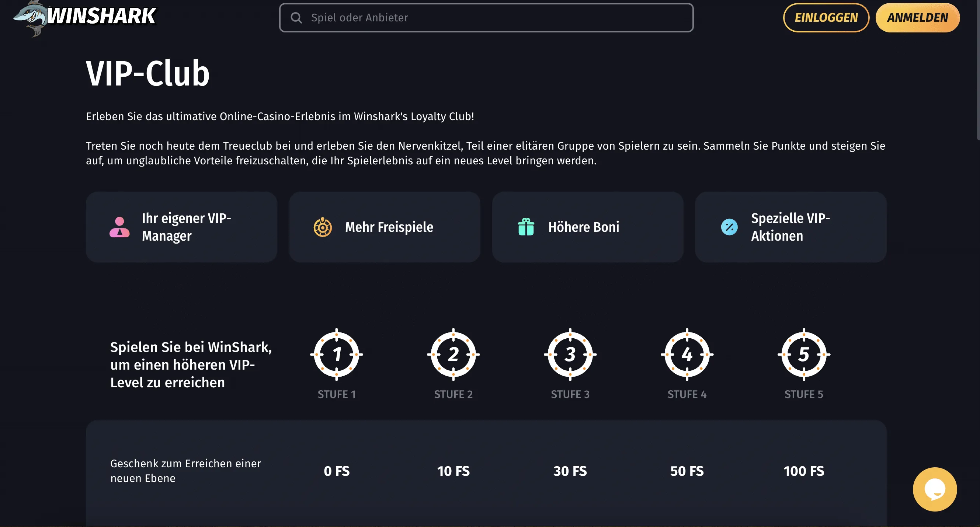The height and width of the screenshot is (527, 980).
Task: Open the Spezielle VIP-Aktionen card
Action: pyautogui.click(x=791, y=227)
